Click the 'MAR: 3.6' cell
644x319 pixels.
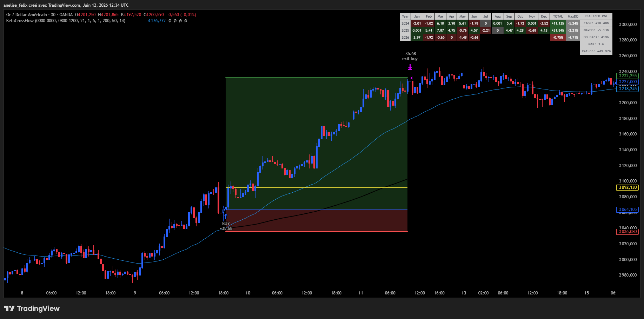click(596, 44)
